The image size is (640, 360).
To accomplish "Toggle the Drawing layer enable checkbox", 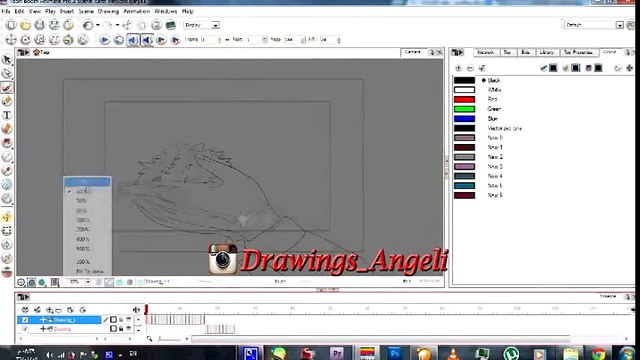I will pos(25,329).
